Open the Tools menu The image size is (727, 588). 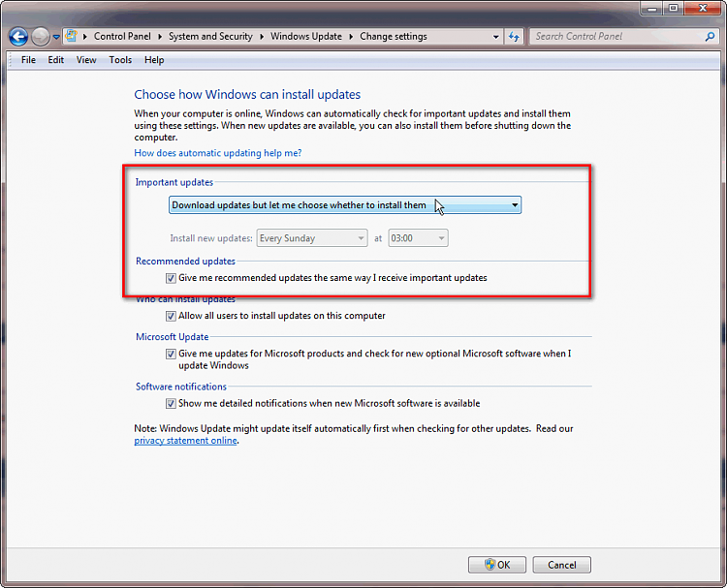click(120, 60)
